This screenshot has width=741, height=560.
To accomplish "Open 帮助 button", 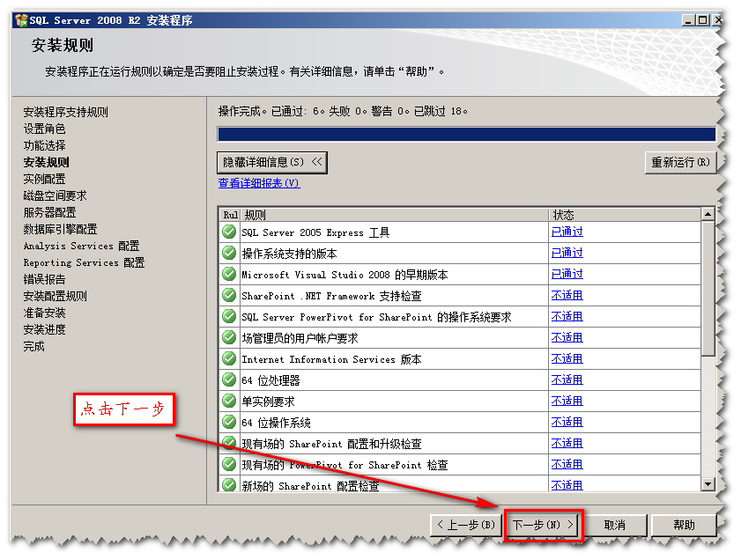I will (x=684, y=525).
